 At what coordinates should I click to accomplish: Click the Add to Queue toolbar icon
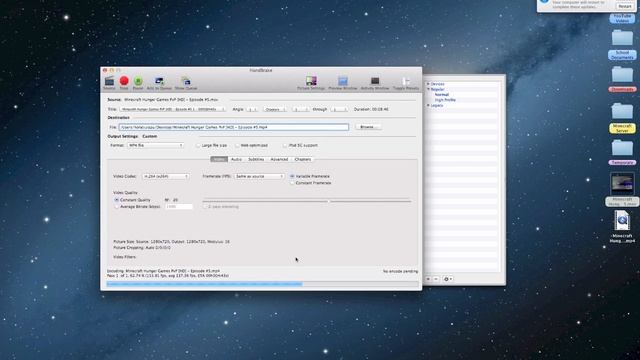click(159, 81)
